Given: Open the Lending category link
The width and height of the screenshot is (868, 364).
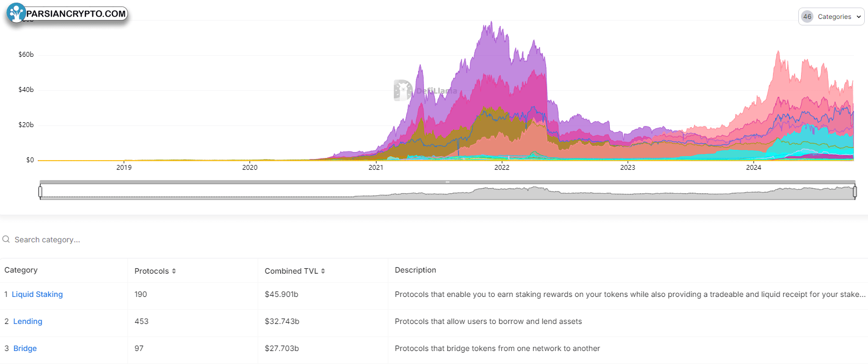Looking at the screenshot, I should tap(28, 321).
